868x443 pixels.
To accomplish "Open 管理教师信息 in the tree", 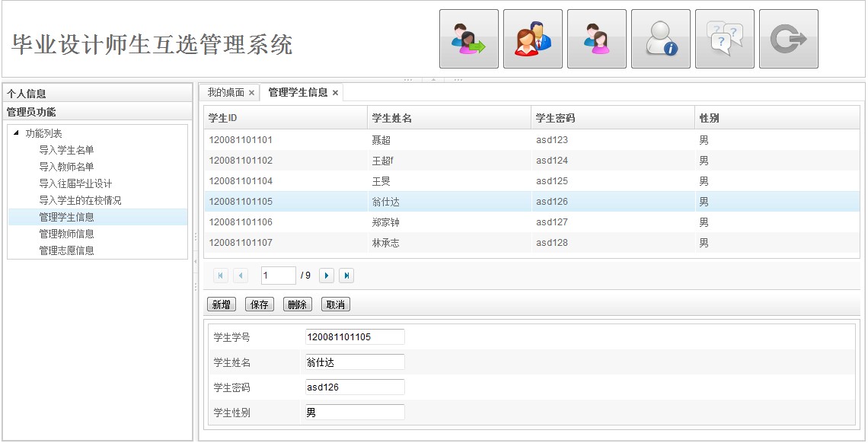I will [66, 234].
